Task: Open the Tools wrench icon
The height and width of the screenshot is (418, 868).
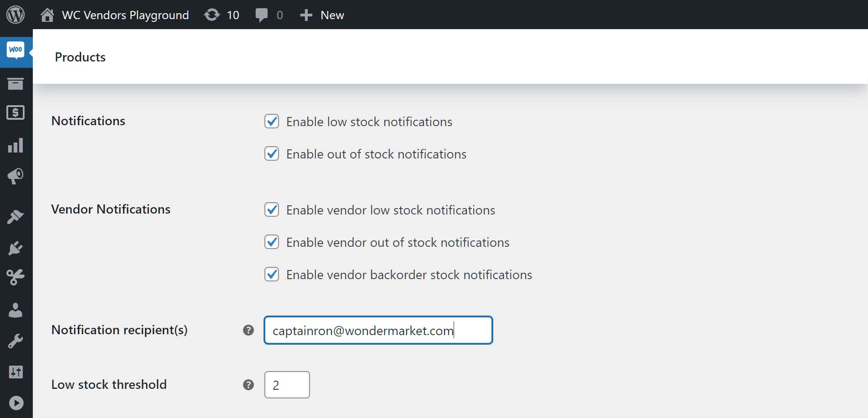Action: [x=15, y=341]
